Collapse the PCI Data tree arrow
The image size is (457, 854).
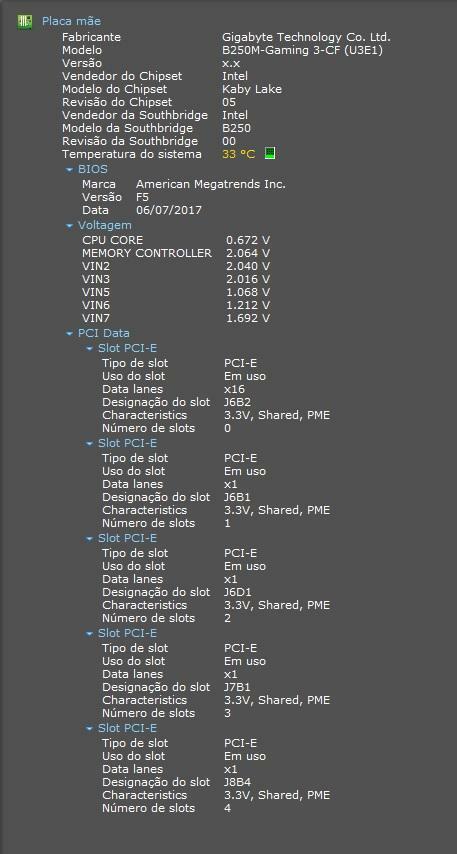tap(69, 333)
